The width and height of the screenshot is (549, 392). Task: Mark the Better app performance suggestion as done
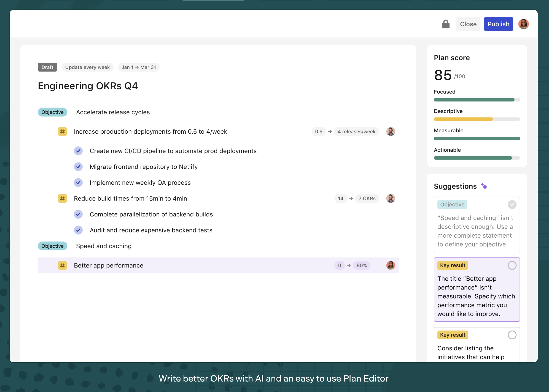512,265
